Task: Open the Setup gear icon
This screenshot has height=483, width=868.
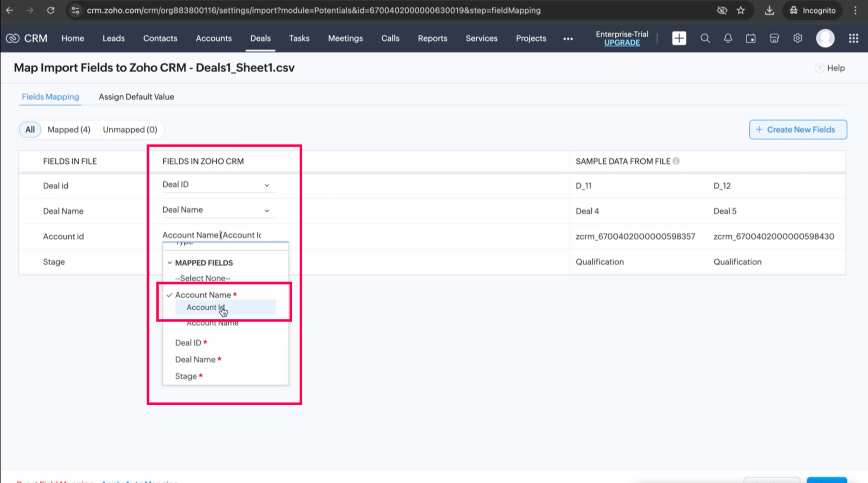Action: [797, 38]
